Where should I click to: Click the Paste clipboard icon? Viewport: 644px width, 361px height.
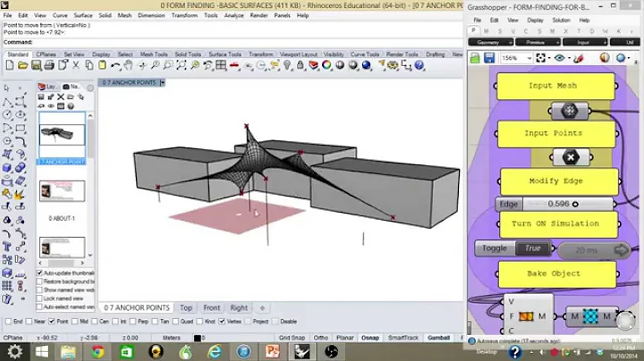click(x=102, y=65)
